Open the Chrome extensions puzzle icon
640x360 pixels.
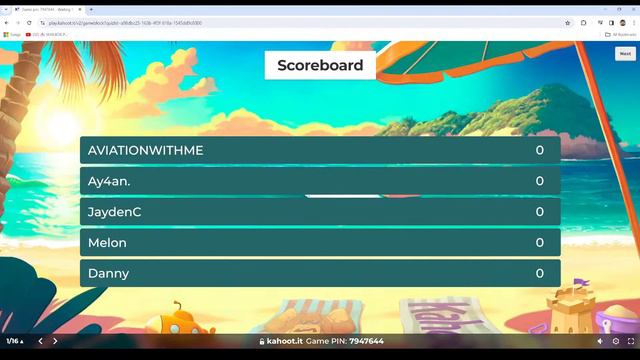[584, 23]
